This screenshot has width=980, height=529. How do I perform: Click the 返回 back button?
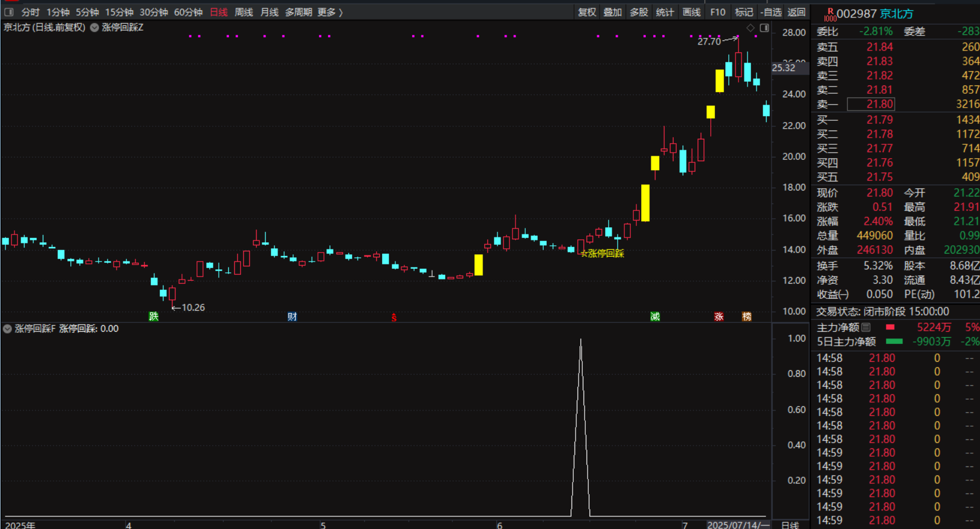point(796,12)
